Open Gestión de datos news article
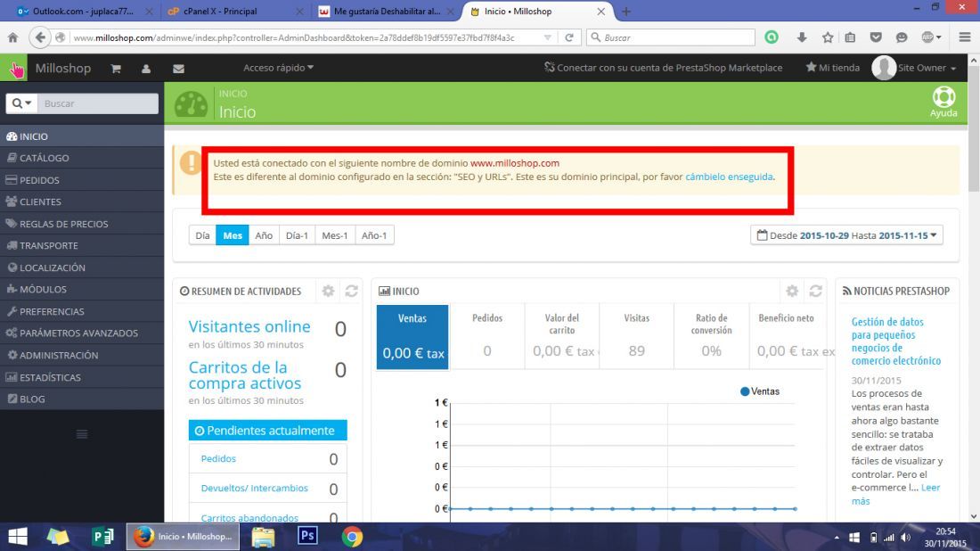Image resolution: width=980 pixels, height=551 pixels. point(895,341)
